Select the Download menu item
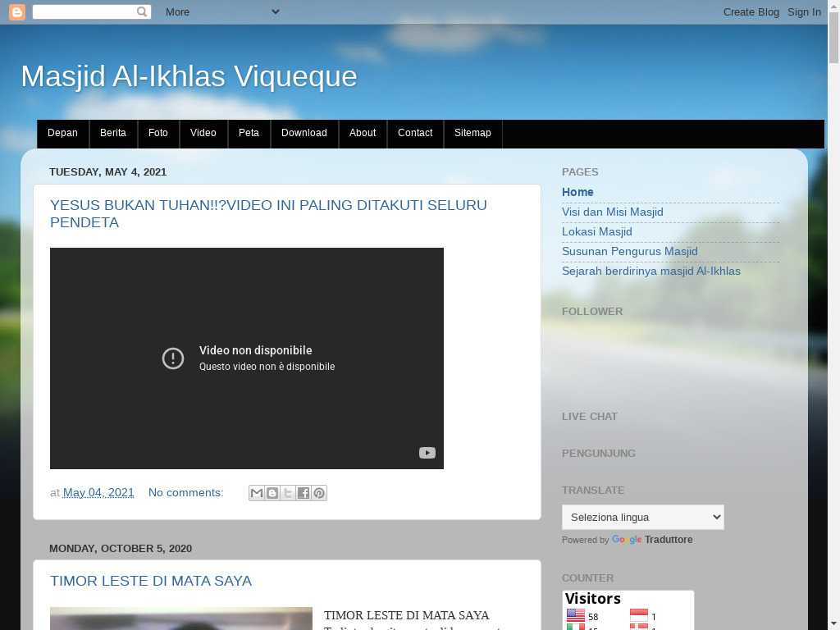This screenshot has width=840, height=630. point(304,133)
